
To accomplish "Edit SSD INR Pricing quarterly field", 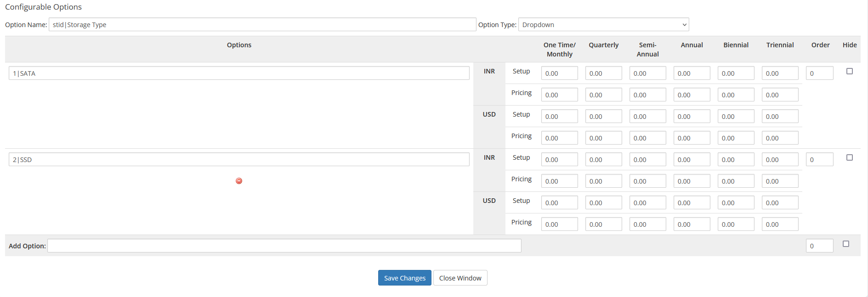I will (603, 181).
